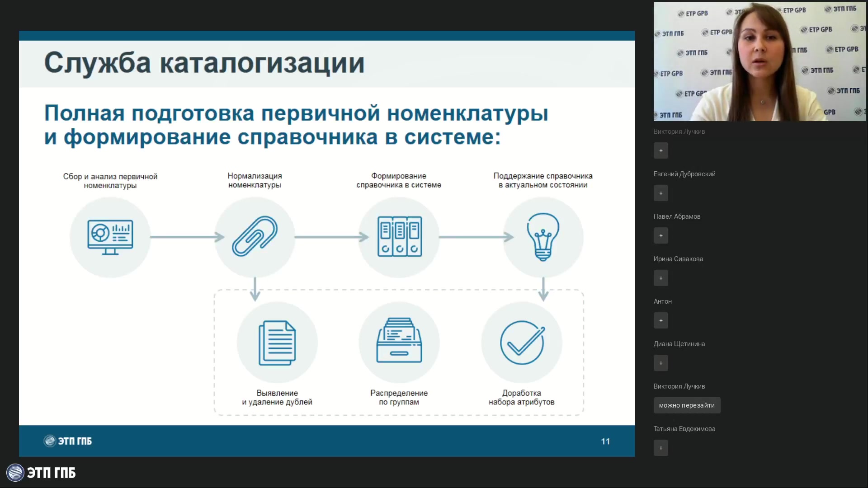The image size is (868, 488).
Task: Select the checkmark icon for 'Доработка набора атрибутов'
Action: [522, 342]
